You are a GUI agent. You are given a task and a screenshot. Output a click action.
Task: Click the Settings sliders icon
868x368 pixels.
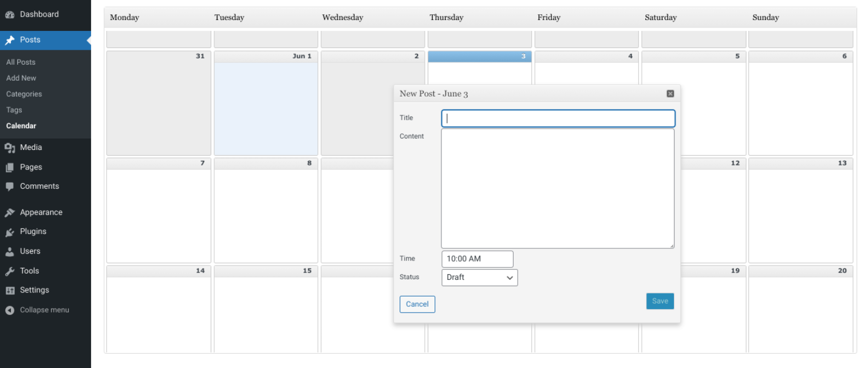click(x=10, y=290)
